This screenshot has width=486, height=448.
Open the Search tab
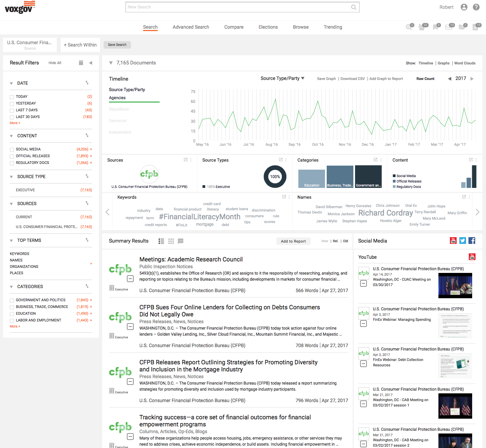[x=150, y=27]
